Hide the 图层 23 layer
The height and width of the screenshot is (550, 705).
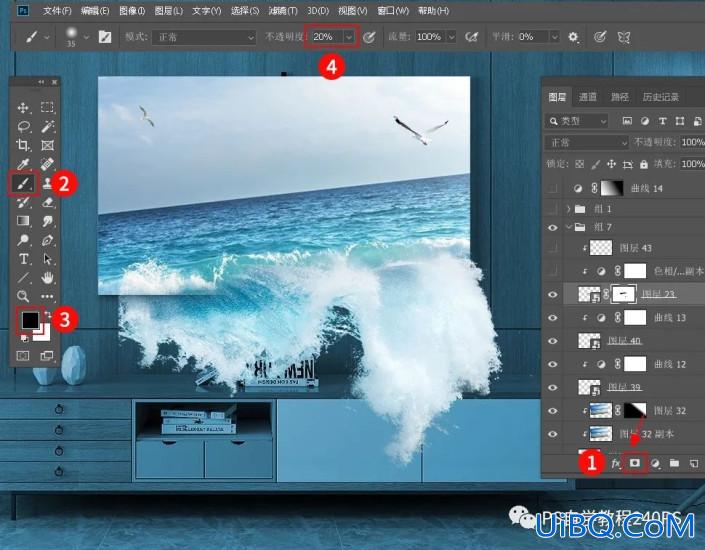pyautogui.click(x=553, y=295)
